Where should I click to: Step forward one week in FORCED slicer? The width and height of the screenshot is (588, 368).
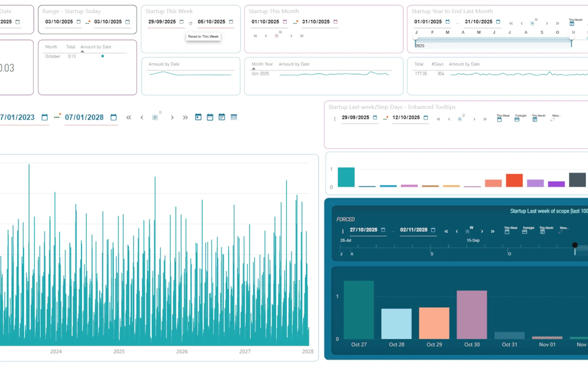482,231
